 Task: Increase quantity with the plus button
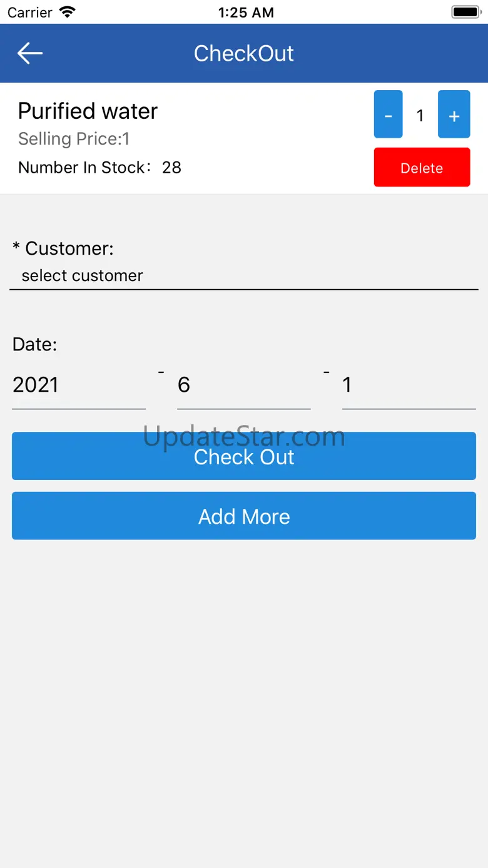[454, 115]
